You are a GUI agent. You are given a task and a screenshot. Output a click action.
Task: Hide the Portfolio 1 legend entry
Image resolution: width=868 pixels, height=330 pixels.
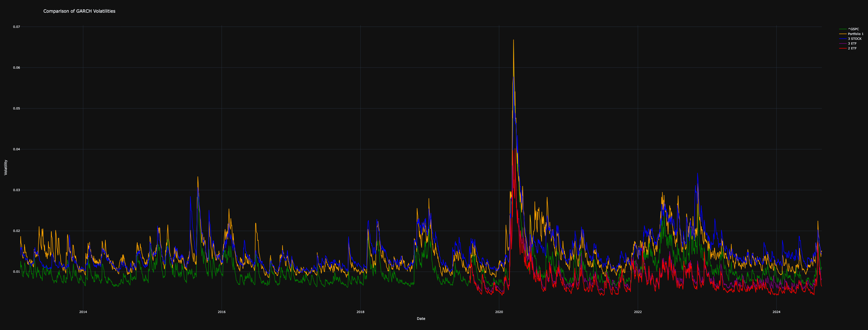point(856,34)
